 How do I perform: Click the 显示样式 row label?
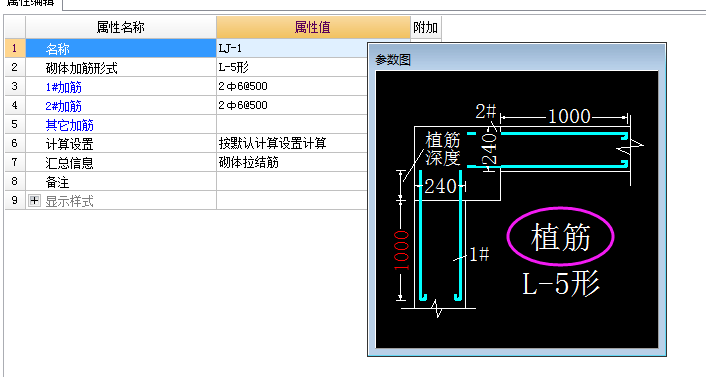coord(69,201)
